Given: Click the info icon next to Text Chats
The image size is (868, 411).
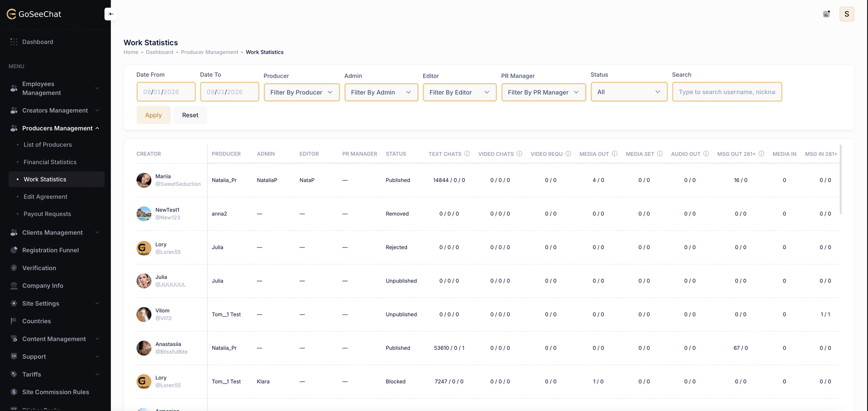Looking at the screenshot, I should (467, 154).
